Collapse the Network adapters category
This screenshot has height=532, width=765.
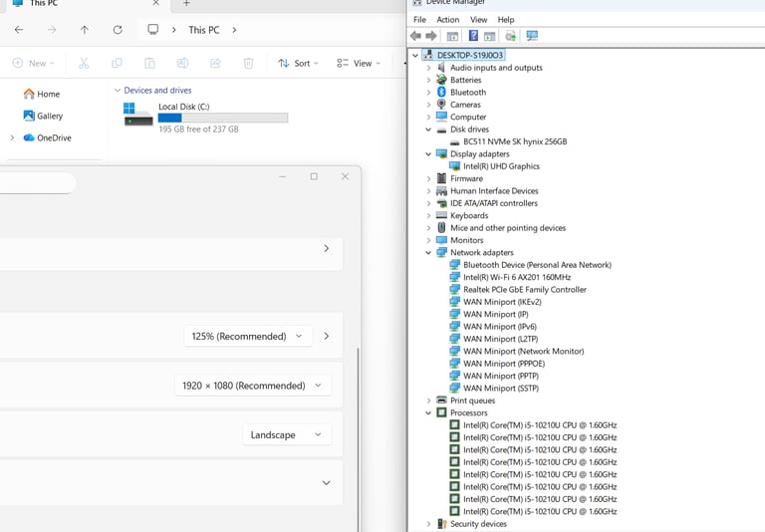point(428,253)
